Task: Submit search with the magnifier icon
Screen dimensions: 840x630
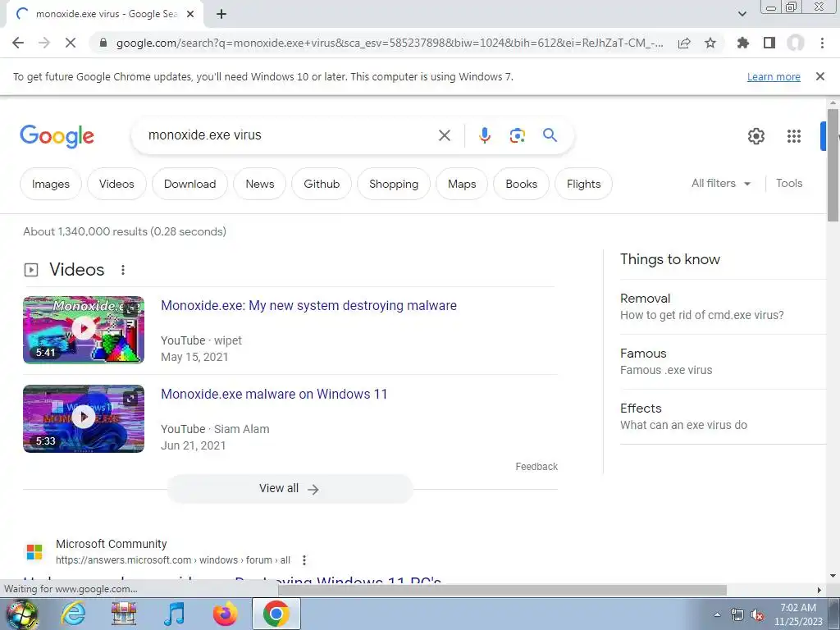Action: [550, 135]
